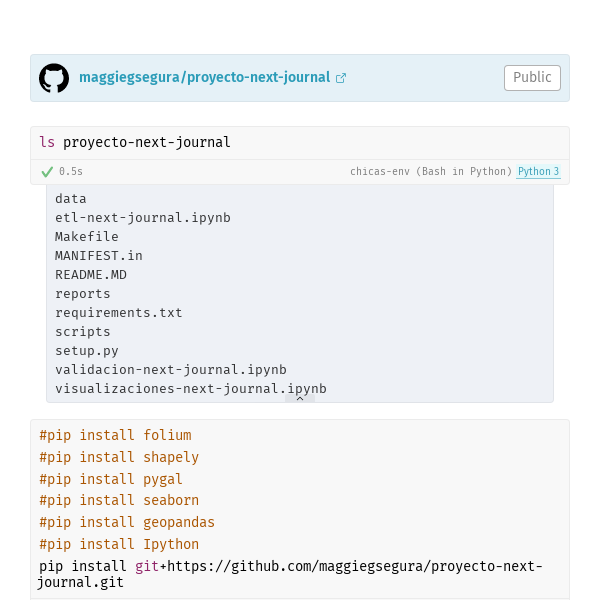Collapse the ls output with chevron
This screenshot has width=600, height=600.
pyautogui.click(x=300, y=399)
